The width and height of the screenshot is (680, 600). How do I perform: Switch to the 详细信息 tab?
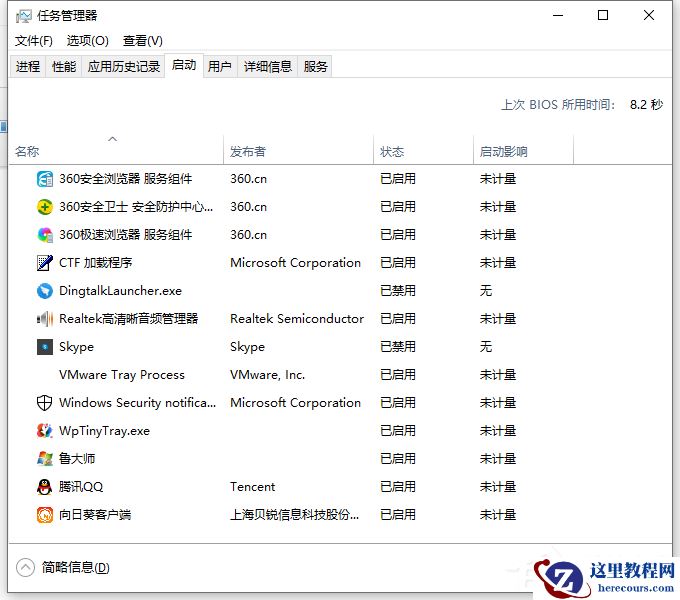[x=268, y=66]
